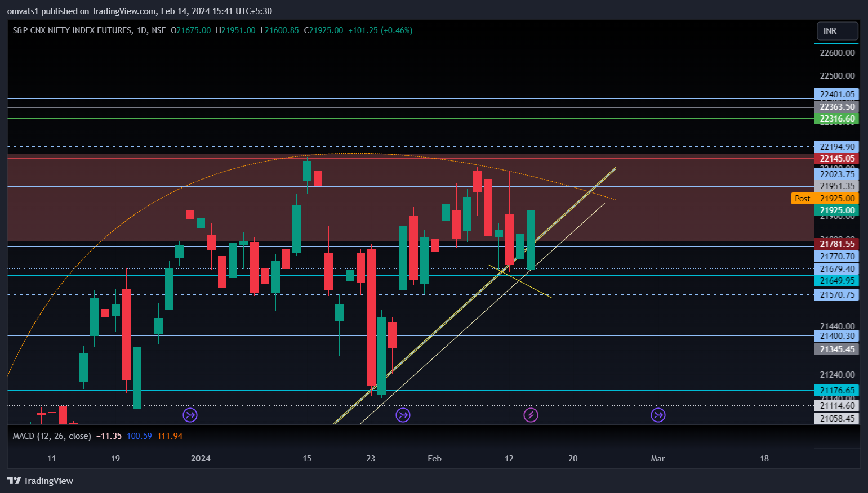Click the red 22145.05 price tag
The width and height of the screenshot is (868, 493).
click(x=836, y=159)
